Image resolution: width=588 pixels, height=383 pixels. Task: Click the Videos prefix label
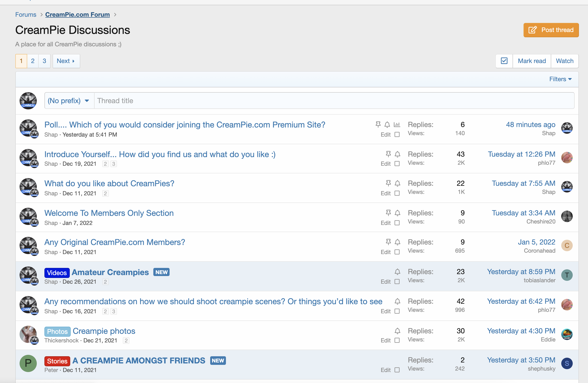click(57, 273)
